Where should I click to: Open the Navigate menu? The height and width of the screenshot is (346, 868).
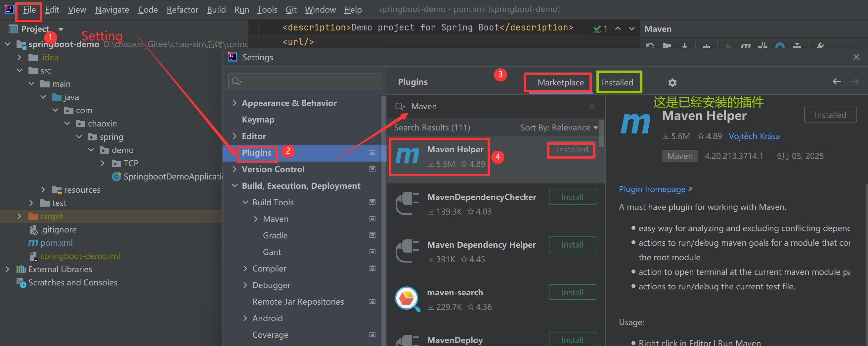[112, 10]
